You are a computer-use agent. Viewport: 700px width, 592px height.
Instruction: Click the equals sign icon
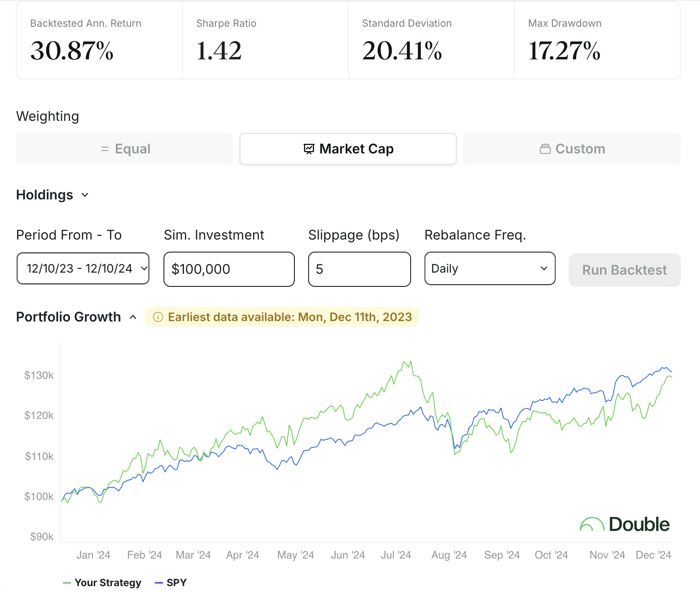click(105, 149)
